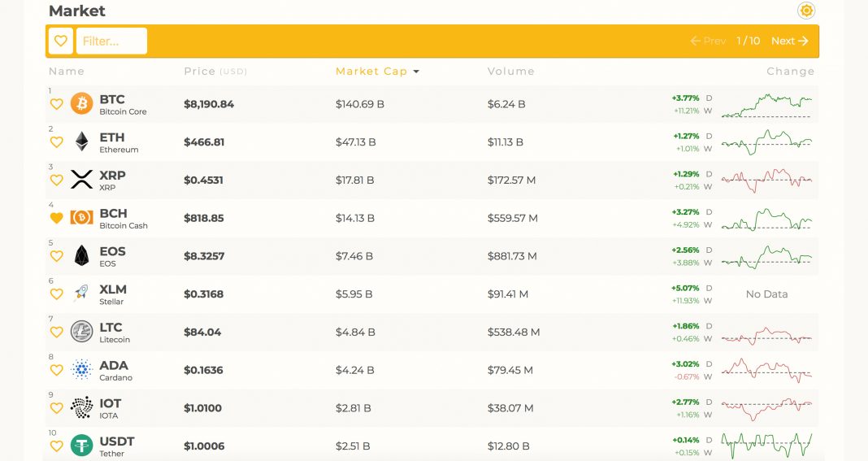Click USDT market cap $2.51 B
The image size is (868, 461).
click(x=353, y=446)
